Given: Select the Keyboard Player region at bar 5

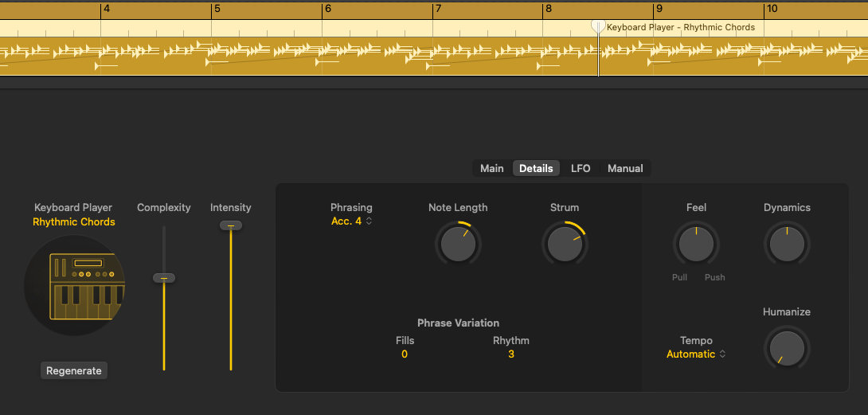Looking at the screenshot, I should [x=263, y=56].
